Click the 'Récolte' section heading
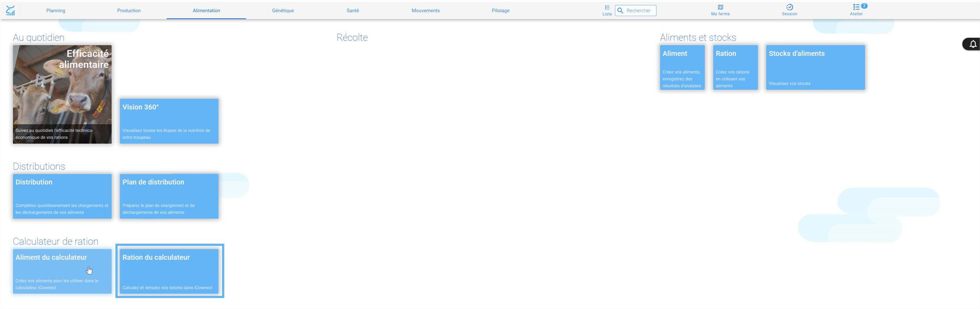Image resolution: width=980 pixels, height=309 pixels. tap(352, 38)
